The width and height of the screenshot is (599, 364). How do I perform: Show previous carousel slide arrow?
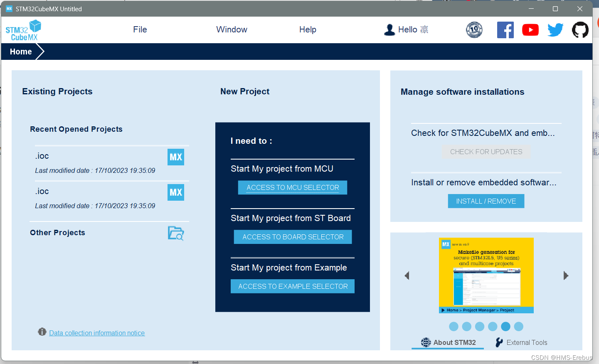click(407, 275)
